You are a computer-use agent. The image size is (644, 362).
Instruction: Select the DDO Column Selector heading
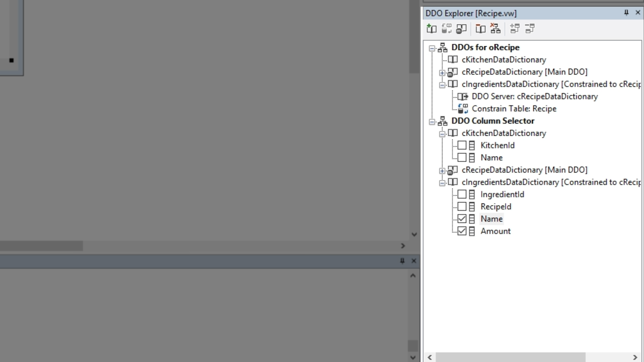(492, 121)
